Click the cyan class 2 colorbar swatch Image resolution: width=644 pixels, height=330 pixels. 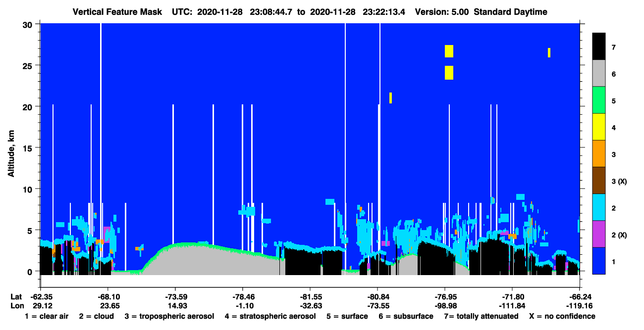click(x=599, y=207)
